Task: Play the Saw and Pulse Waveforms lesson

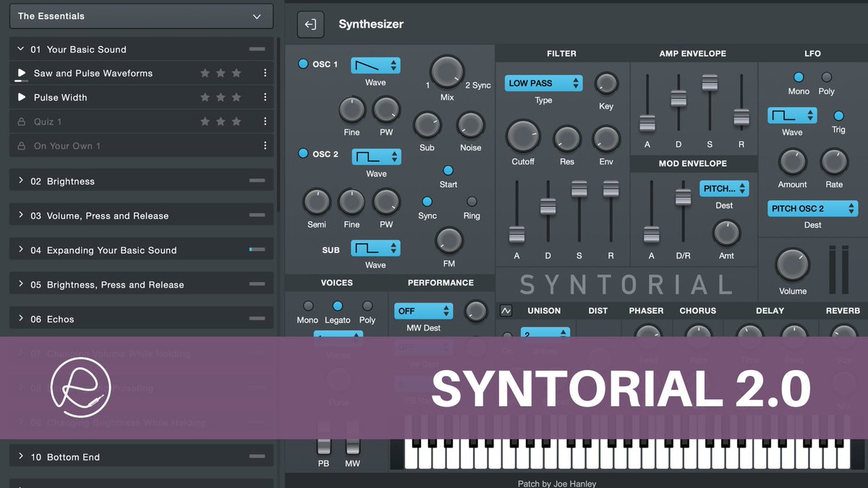Action: [x=22, y=73]
